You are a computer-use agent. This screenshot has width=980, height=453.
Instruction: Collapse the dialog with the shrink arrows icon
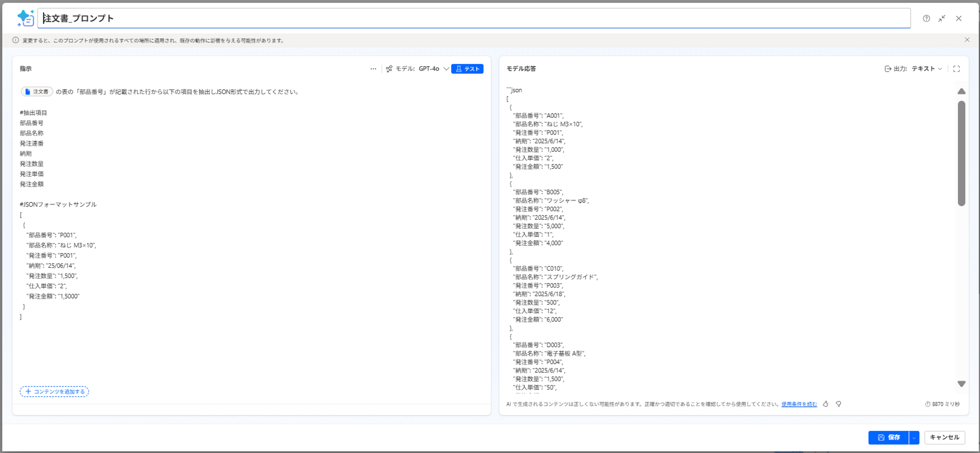[x=942, y=19]
